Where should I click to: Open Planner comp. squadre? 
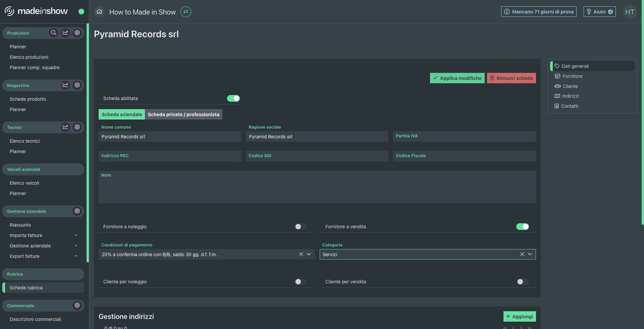[35, 67]
